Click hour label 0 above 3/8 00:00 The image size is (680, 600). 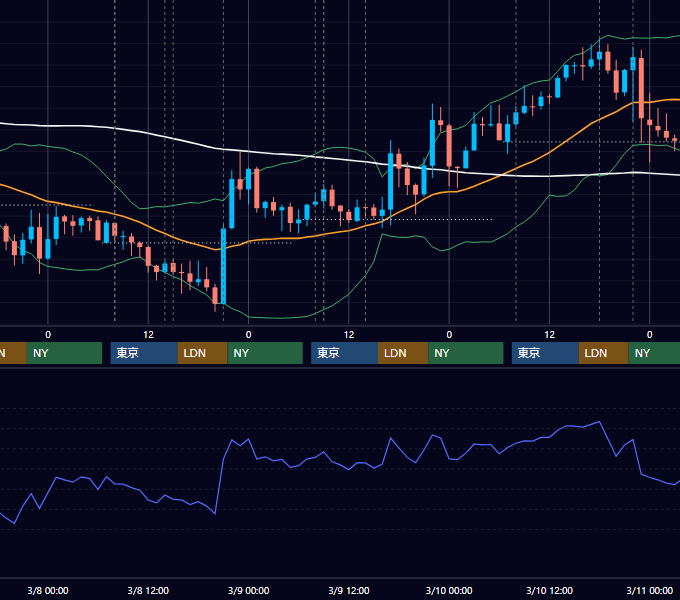pyautogui.click(x=48, y=335)
